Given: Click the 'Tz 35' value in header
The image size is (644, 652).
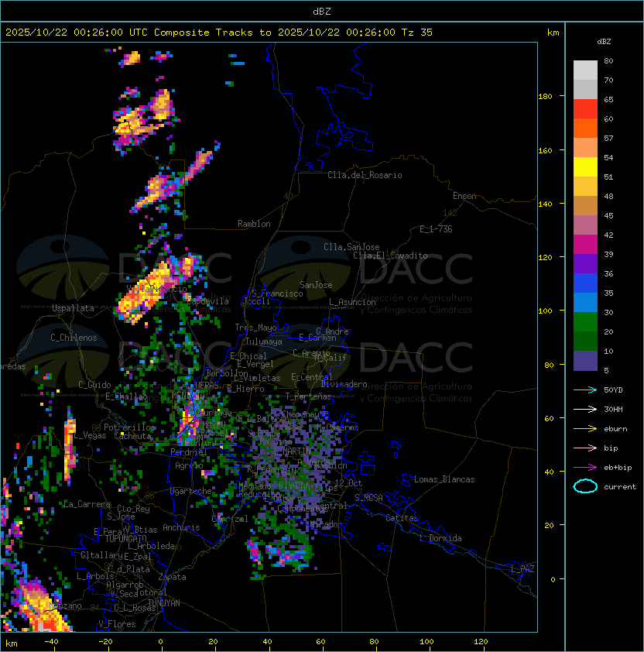Looking at the screenshot, I should [x=417, y=33].
